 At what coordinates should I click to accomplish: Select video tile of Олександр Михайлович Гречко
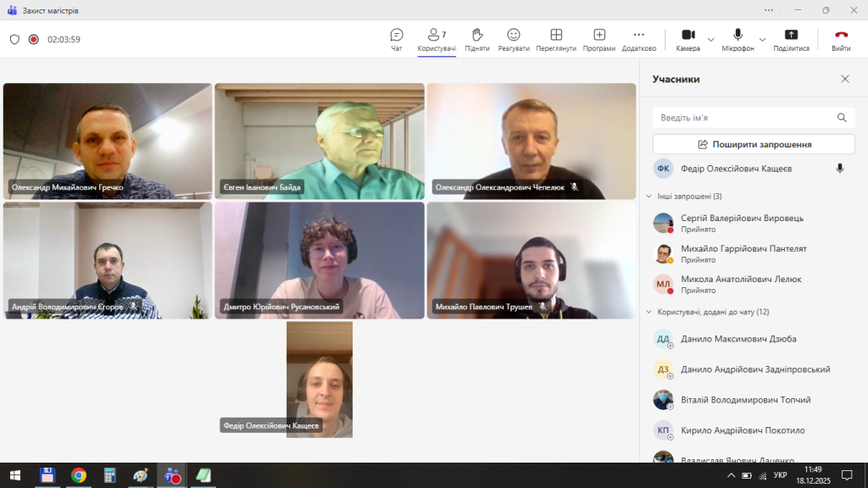[108, 141]
